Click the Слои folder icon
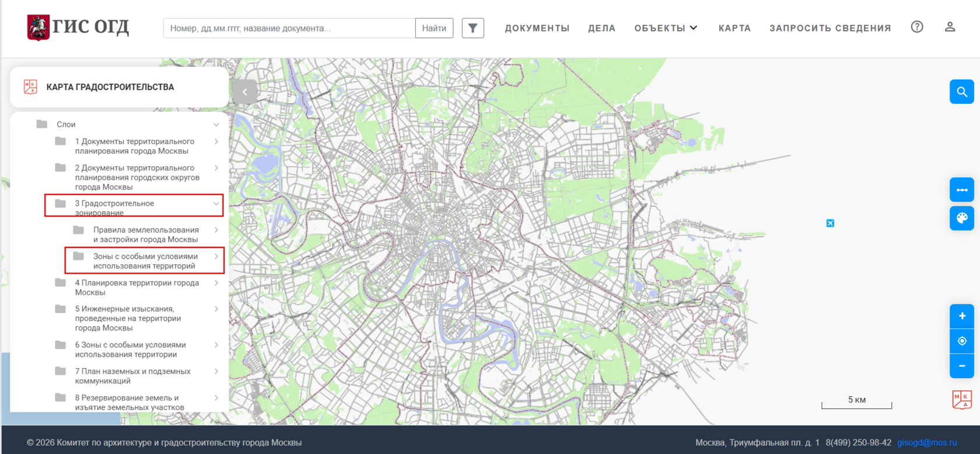This screenshot has width=980, height=454. [42, 124]
